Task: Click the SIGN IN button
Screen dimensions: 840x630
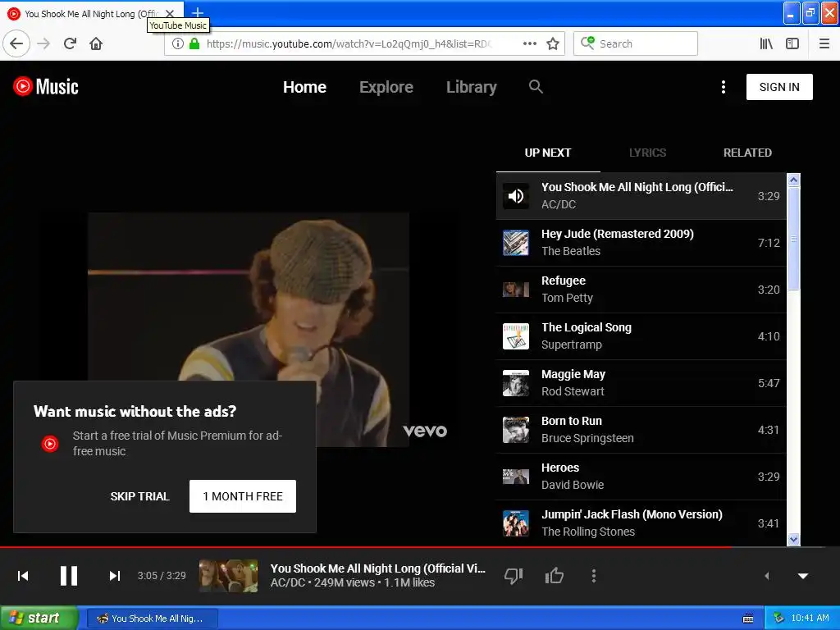Action: (x=779, y=87)
